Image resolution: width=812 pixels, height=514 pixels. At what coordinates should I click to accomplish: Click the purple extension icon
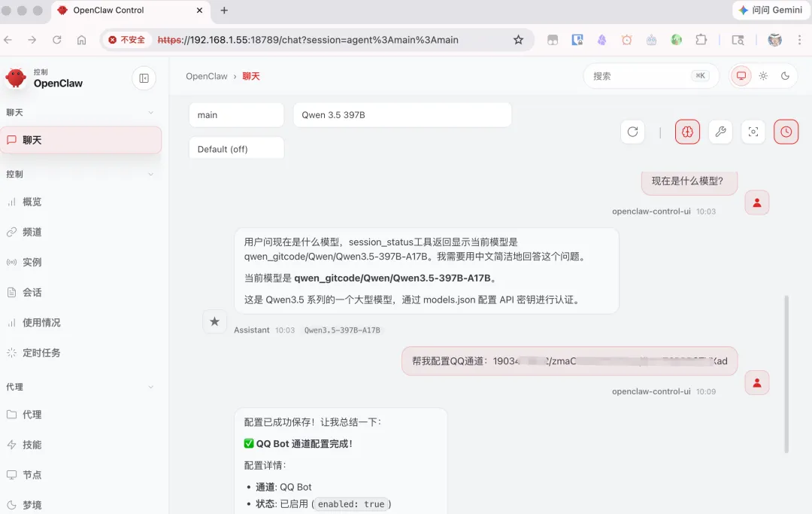[x=601, y=40]
